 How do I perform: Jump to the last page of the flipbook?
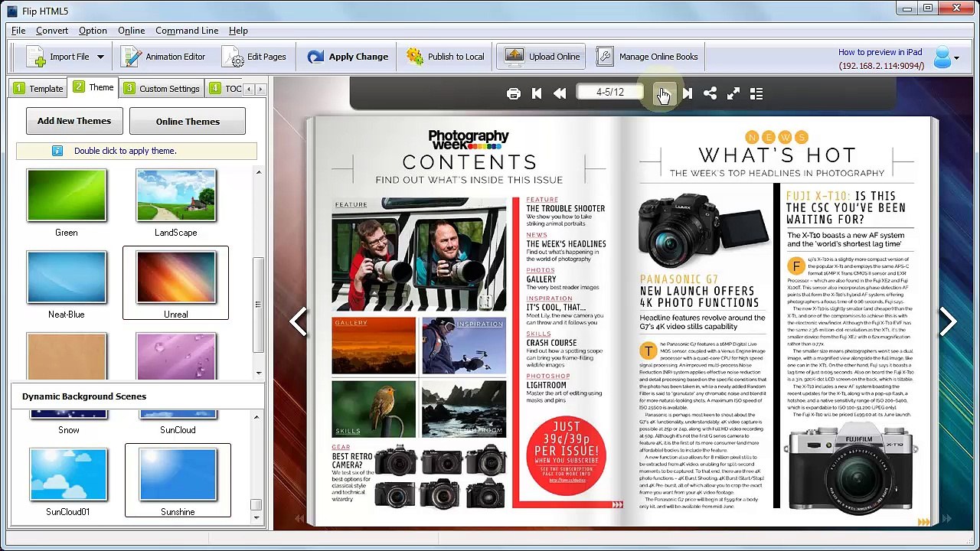[688, 93]
